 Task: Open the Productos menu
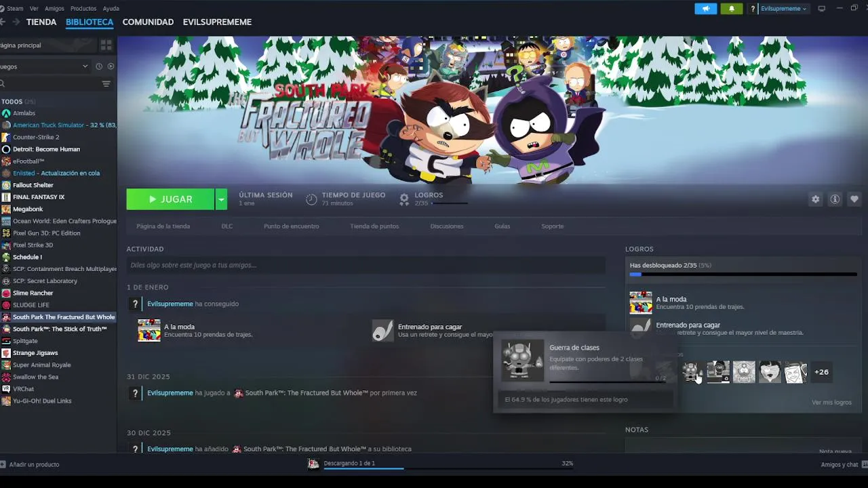coord(83,9)
